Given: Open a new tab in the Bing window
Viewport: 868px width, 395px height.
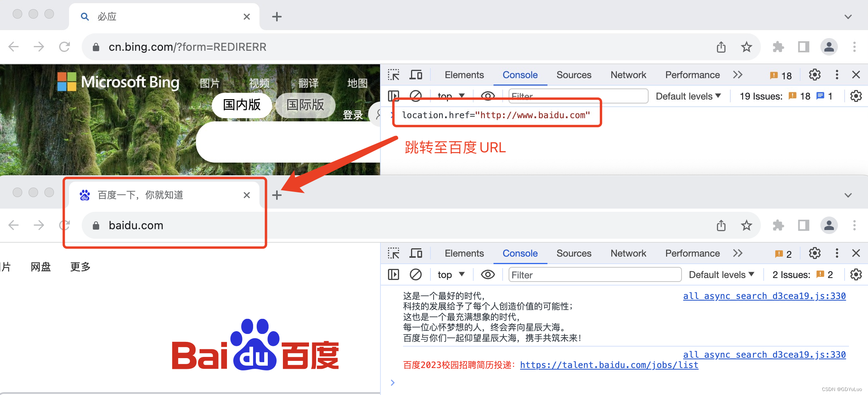Looking at the screenshot, I should pyautogui.click(x=277, y=17).
